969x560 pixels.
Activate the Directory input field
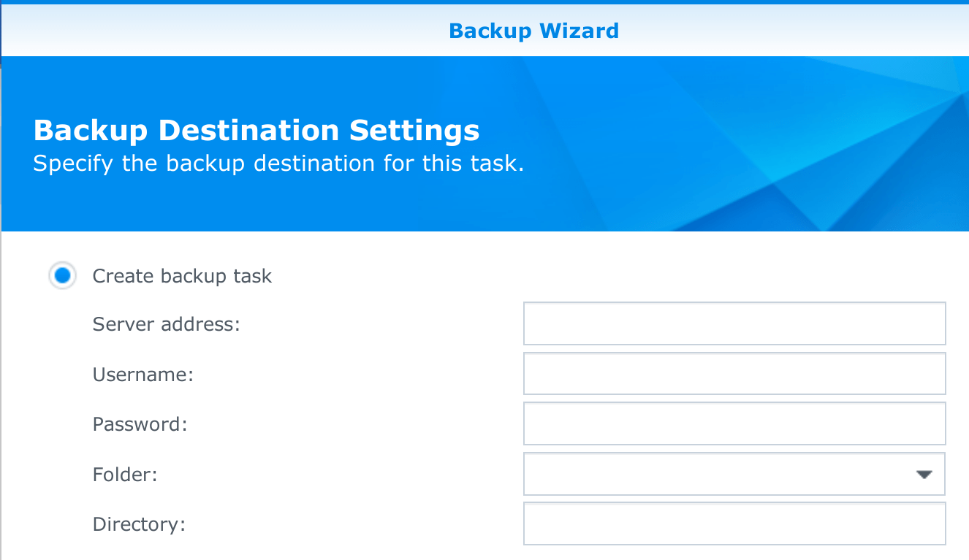tap(734, 523)
